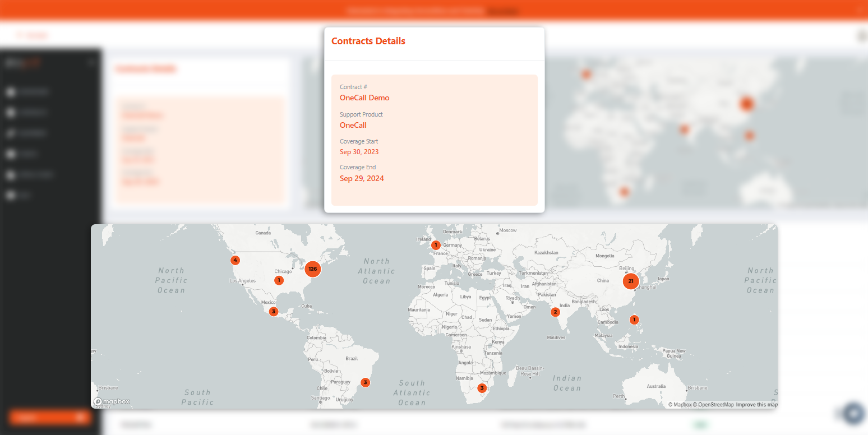Click the Mapbox logo on the map
This screenshot has height=435, width=868.
point(112,401)
